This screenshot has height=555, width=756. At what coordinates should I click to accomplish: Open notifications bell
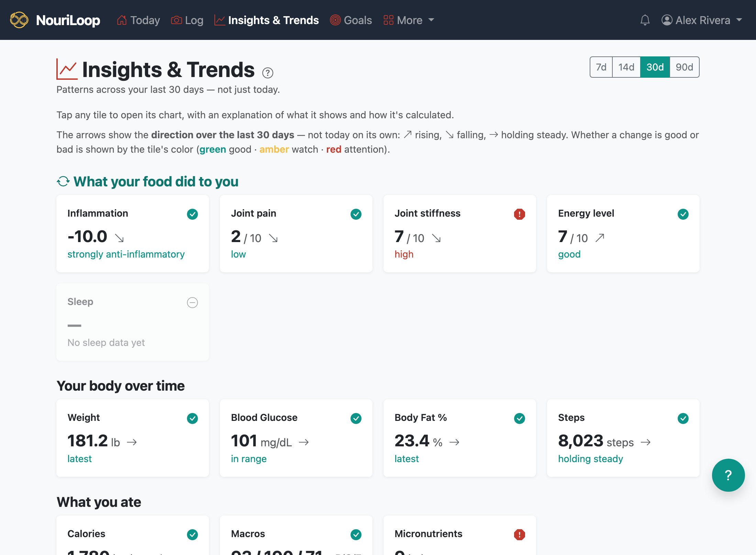click(x=645, y=20)
